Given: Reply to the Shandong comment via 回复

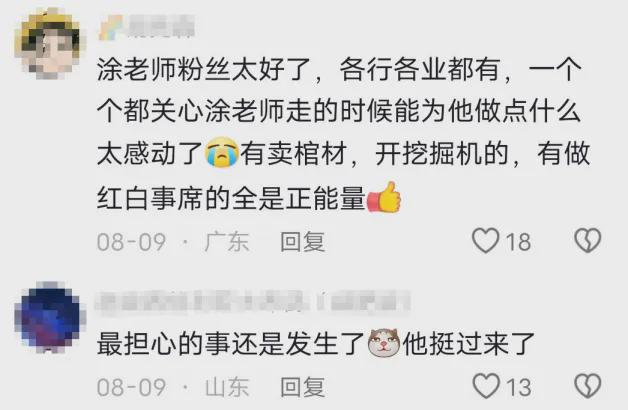Looking at the screenshot, I should click(x=302, y=387).
